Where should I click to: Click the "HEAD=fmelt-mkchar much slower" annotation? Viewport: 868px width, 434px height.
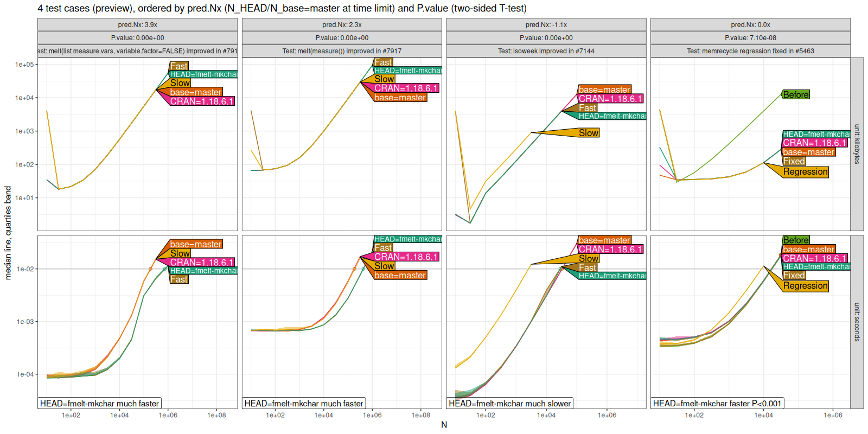[x=510, y=403]
